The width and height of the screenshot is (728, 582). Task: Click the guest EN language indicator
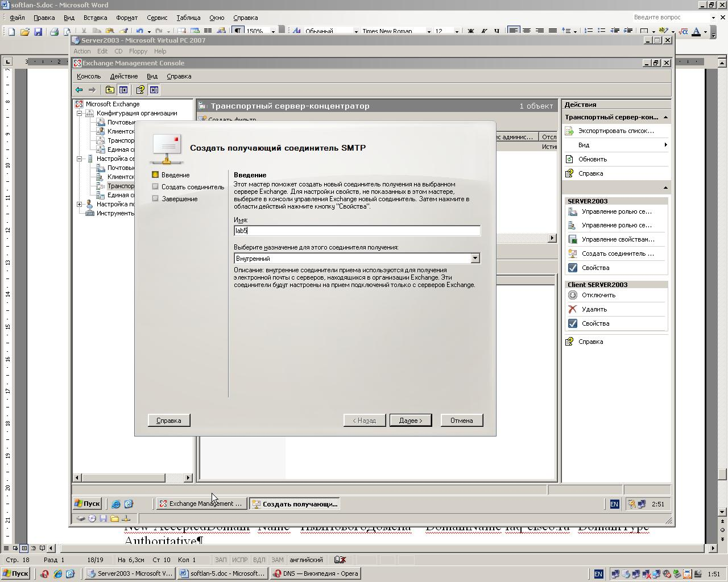pos(614,504)
